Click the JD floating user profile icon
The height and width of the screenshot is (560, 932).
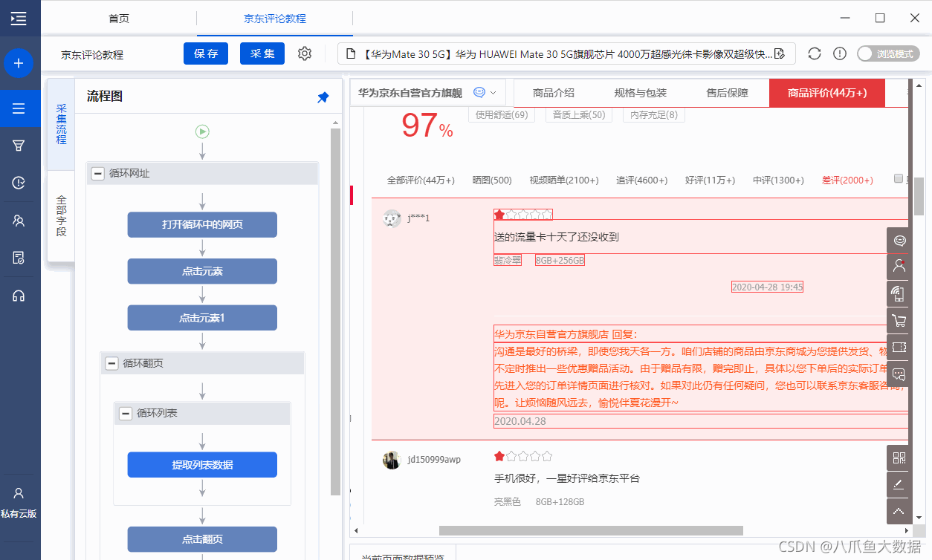(899, 267)
